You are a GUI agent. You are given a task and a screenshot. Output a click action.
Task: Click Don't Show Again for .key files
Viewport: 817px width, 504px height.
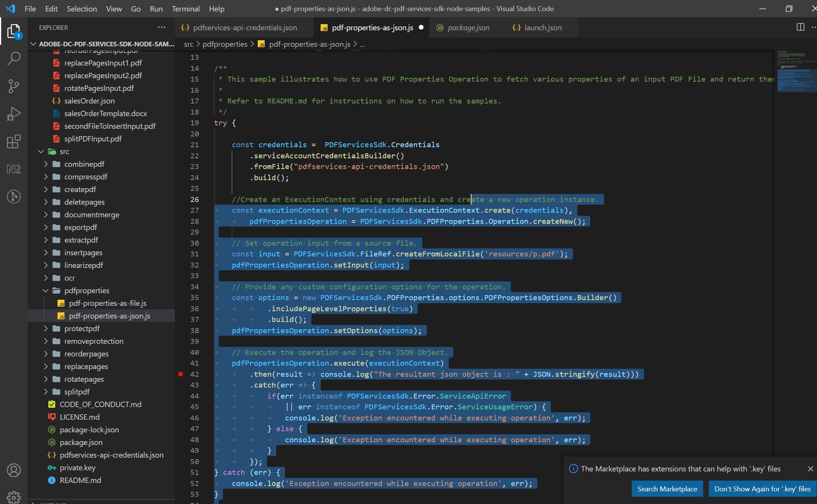coord(762,489)
